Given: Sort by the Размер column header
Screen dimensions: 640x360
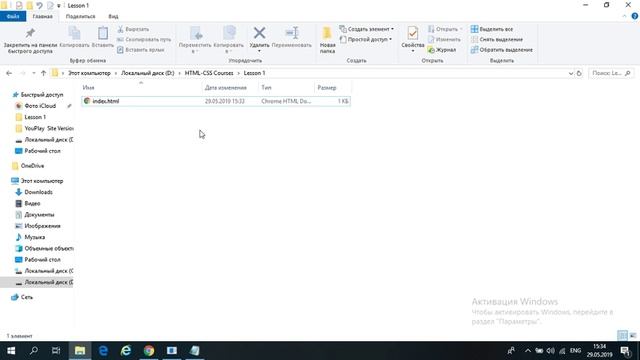Looking at the screenshot, I should (x=327, y=88).
